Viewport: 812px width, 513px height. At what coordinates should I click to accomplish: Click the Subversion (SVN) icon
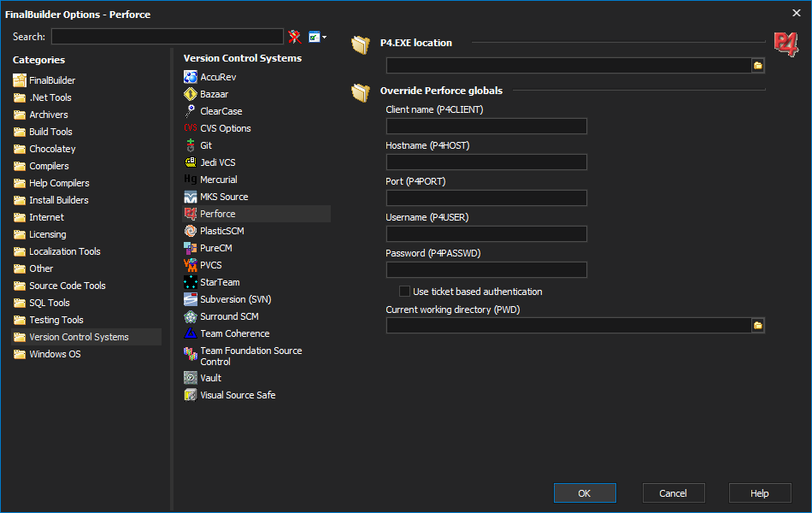pyautogui.click(x=191, y=299)
